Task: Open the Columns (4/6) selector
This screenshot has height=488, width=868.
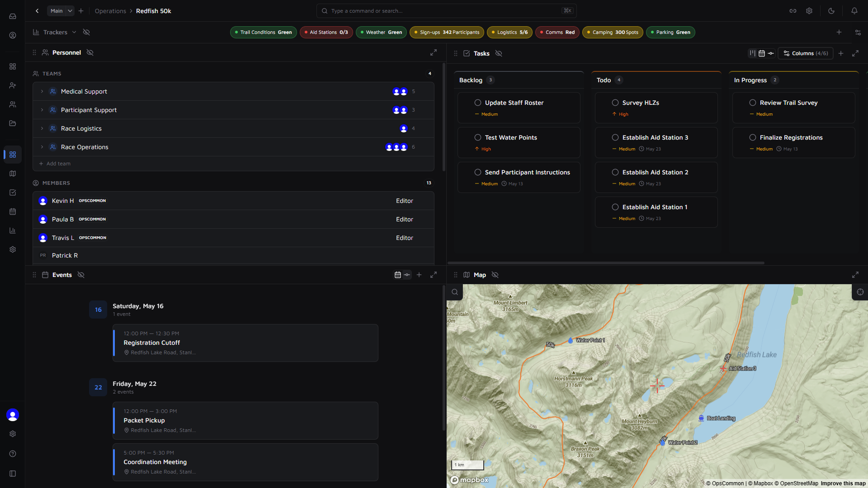Action: coord(806,53)
